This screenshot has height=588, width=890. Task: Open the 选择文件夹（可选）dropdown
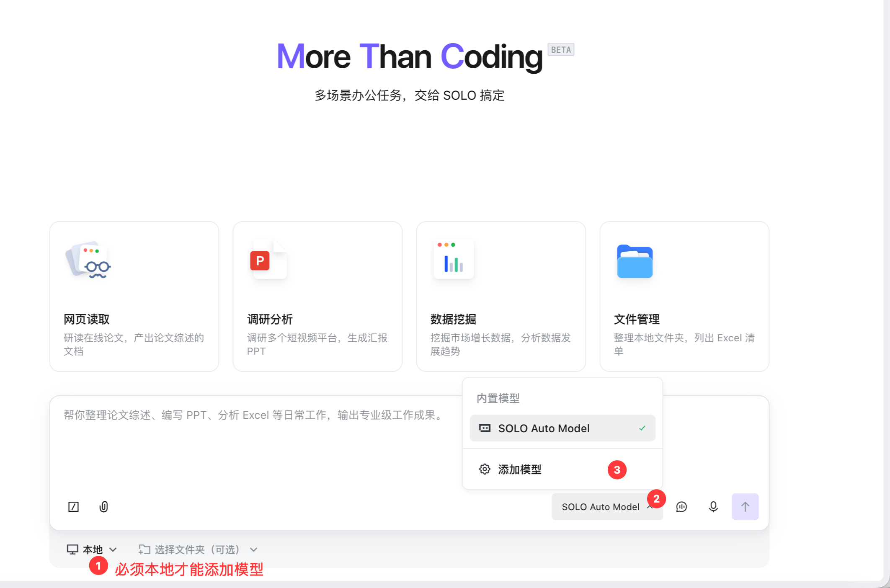[198, 549]
